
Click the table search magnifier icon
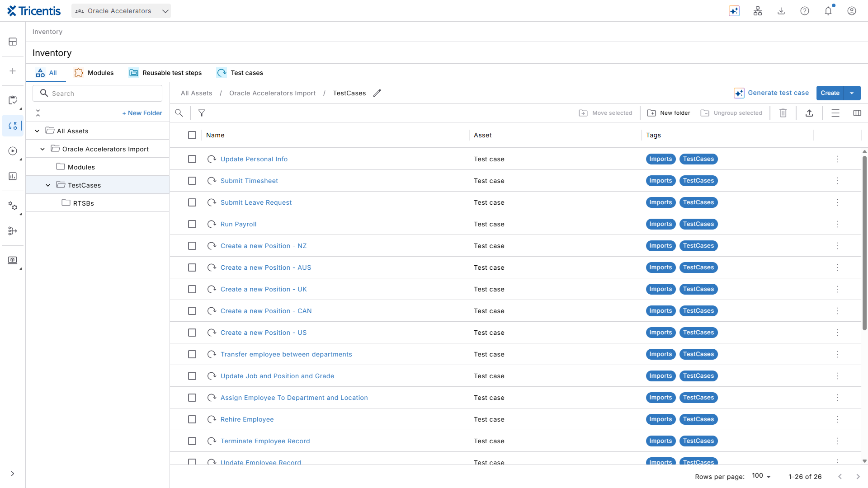179,113
